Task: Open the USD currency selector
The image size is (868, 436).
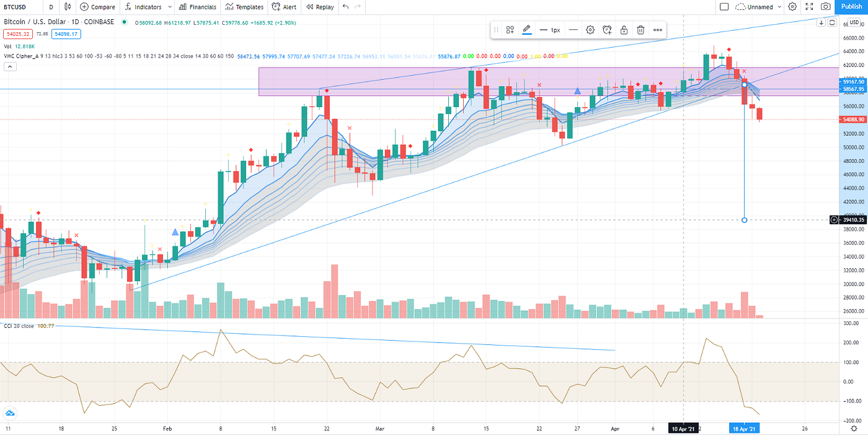Action: coord(853,22)
